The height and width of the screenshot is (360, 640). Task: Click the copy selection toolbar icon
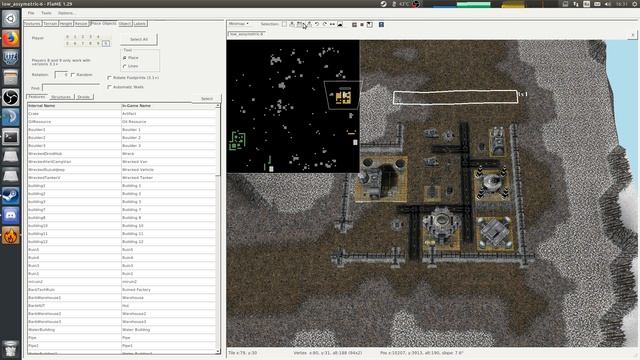tap(292, 24)
